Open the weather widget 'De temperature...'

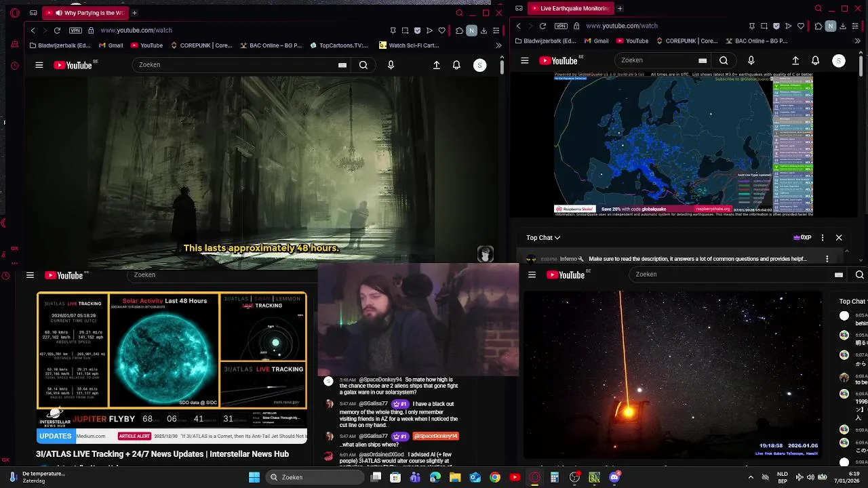pos(37,477)
